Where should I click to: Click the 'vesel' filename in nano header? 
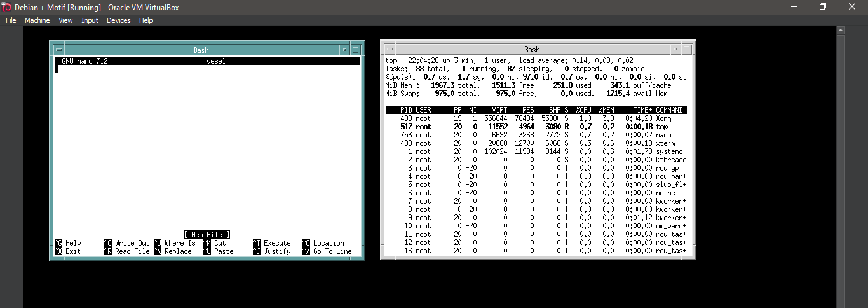pos(216,61)
